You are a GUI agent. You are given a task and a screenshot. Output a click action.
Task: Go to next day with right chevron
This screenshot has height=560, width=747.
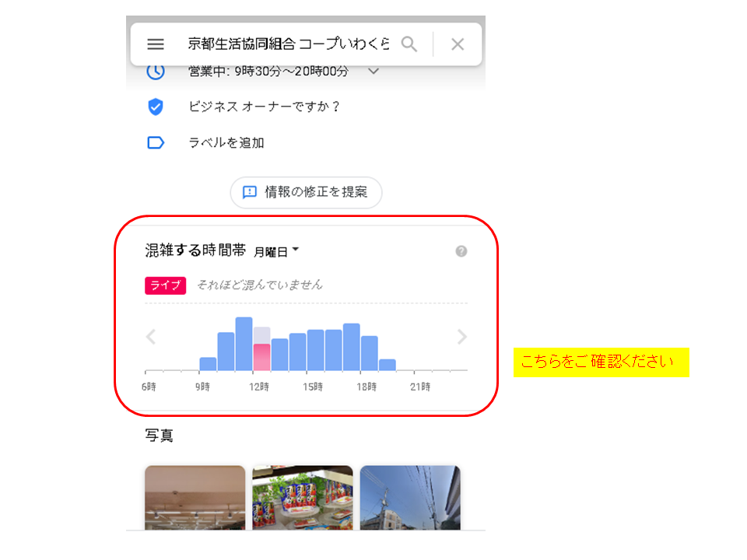coord(461,337)
